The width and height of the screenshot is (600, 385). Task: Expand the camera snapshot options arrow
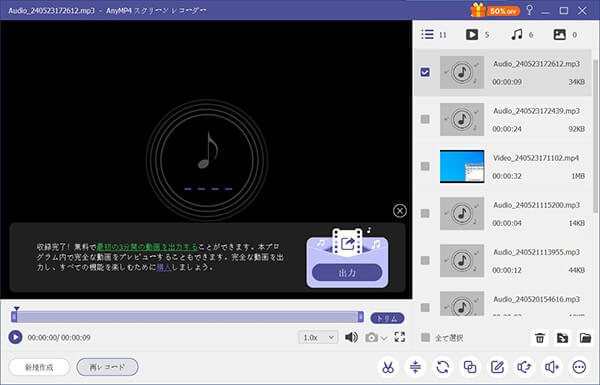click(x=384, y=338)
